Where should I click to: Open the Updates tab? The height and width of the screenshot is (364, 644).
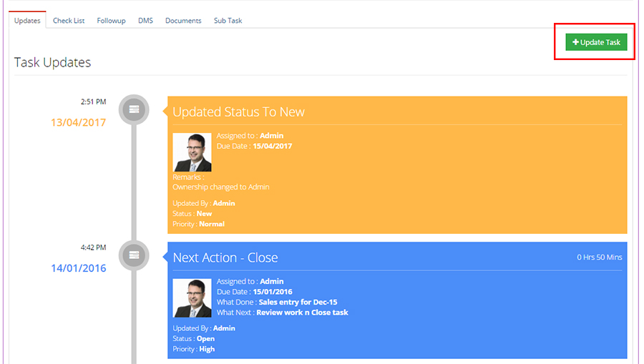(27, 21)
